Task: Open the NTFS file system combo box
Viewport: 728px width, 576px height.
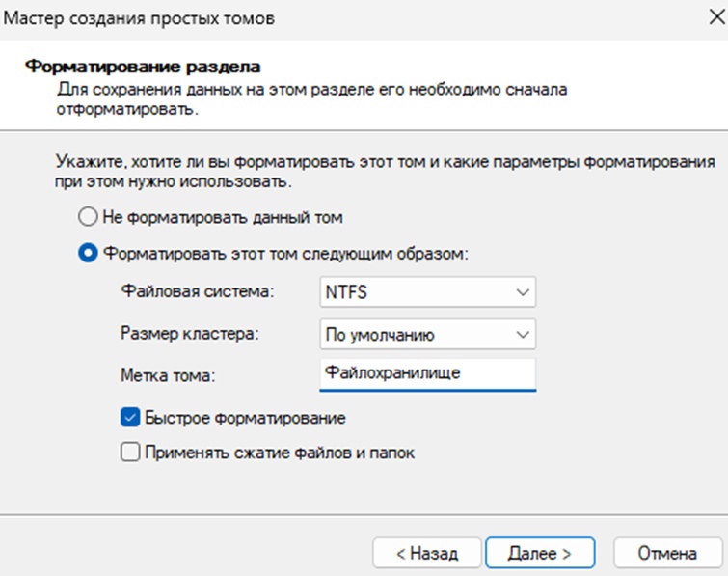Action: click(x=427, y=291)
